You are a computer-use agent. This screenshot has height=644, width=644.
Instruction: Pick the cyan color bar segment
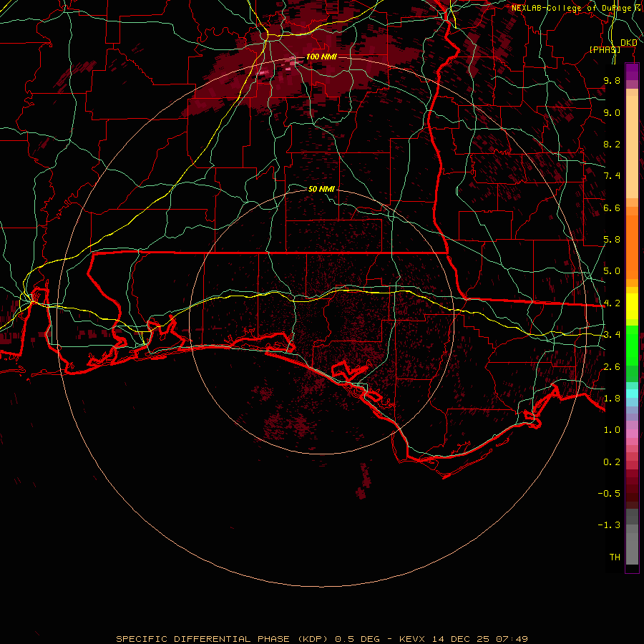click(x=632, y=394)
